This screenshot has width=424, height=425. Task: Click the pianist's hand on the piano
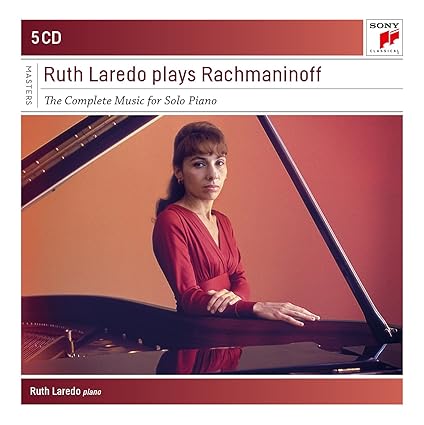[x=286, y=313]
